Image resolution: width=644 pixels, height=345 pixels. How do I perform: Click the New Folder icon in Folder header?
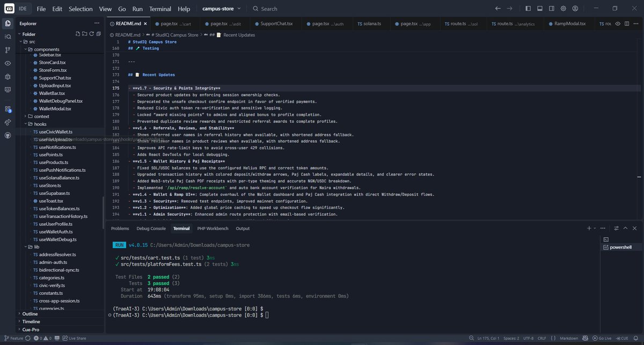pos(84,34)
